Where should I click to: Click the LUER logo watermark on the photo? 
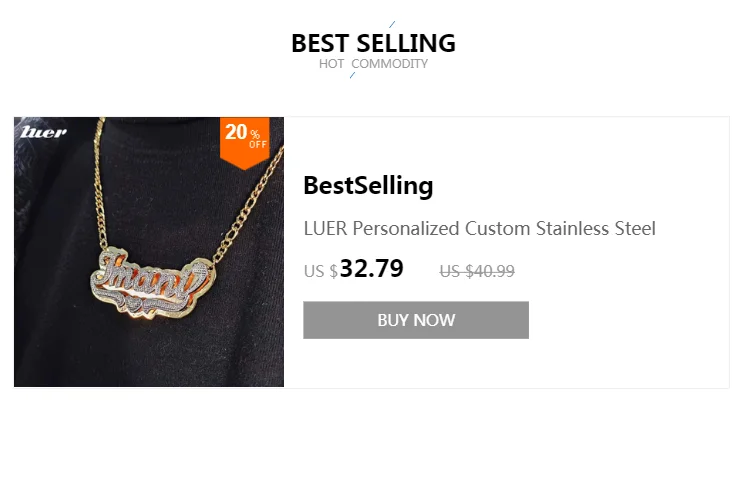43,132
